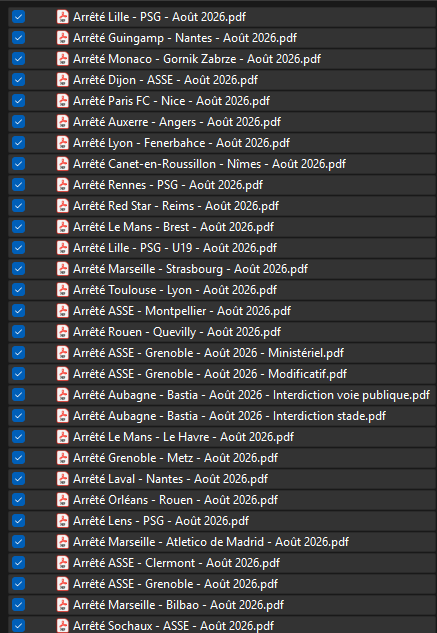
Task: Click PDF icon of Toulouse - Lyon file
Action: [x=62, y=289]
